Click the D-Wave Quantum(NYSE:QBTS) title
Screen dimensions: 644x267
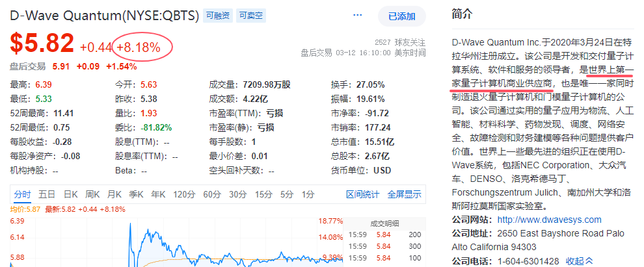(105, 16)
